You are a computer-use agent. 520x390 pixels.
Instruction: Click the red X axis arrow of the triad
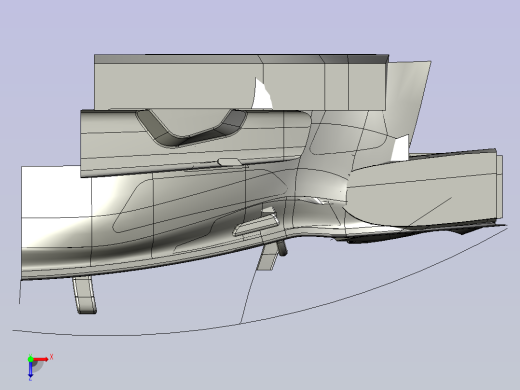(x=41, y=359)
